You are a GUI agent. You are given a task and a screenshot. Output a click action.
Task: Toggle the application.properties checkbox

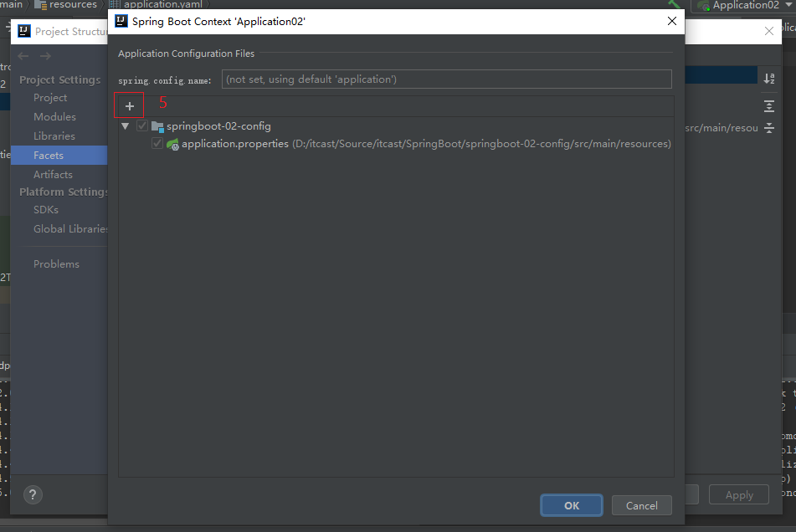157,144
